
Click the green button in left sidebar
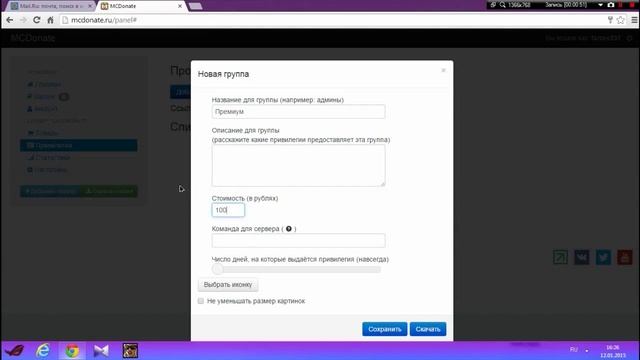(x=109, y=191)
